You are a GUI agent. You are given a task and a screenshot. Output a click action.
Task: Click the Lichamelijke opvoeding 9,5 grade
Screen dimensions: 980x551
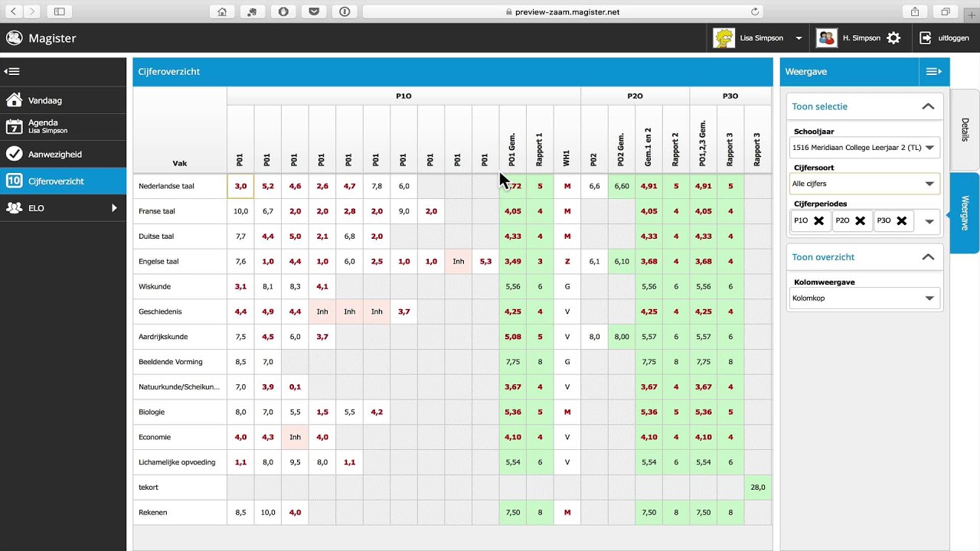coord(295,462)
